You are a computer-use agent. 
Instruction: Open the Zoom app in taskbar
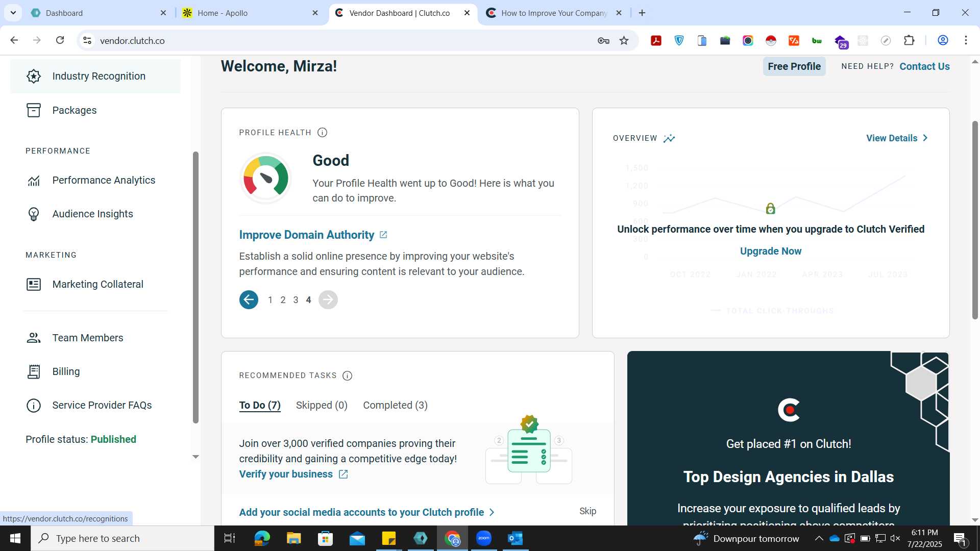484,538
